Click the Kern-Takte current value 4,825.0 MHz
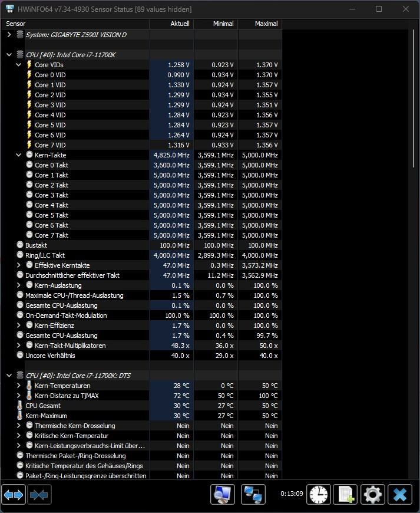Viewport: 420px width, 513px height. [171, 155]
